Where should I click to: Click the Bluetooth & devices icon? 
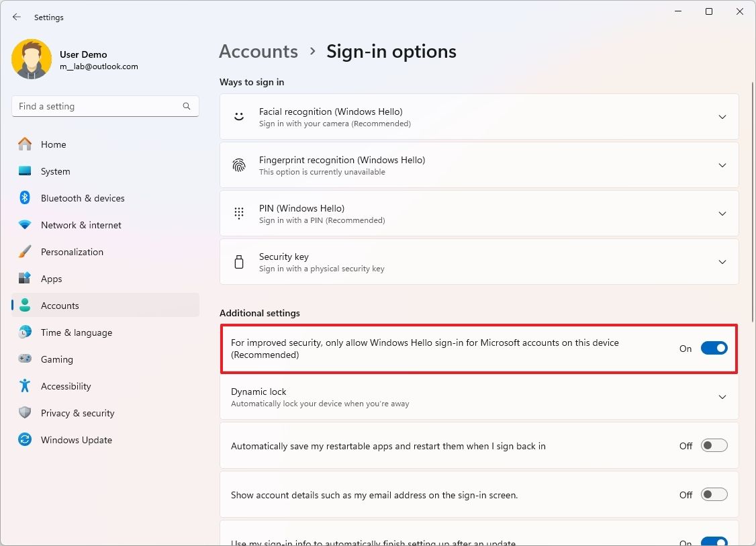(x=25, y=198)
